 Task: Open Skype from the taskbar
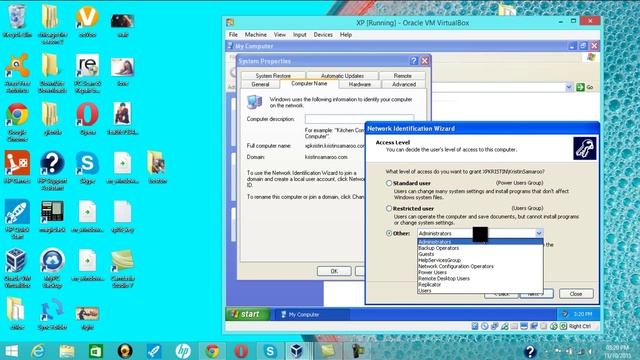click(270, 351)
